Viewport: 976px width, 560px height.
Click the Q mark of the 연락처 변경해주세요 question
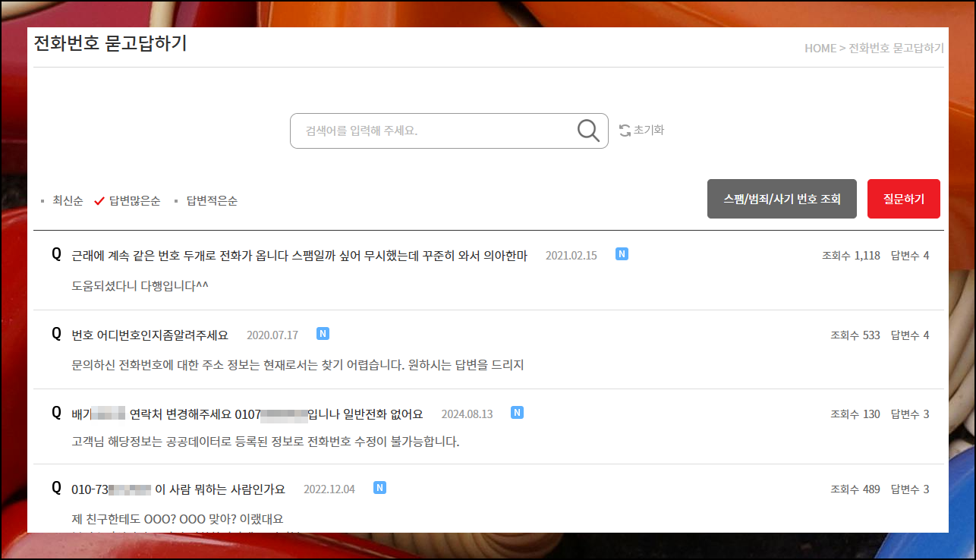point(56,412)
